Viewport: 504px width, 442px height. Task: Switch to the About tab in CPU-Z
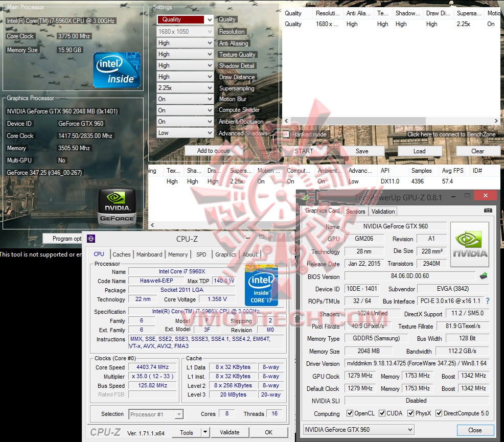coord(250,254)
